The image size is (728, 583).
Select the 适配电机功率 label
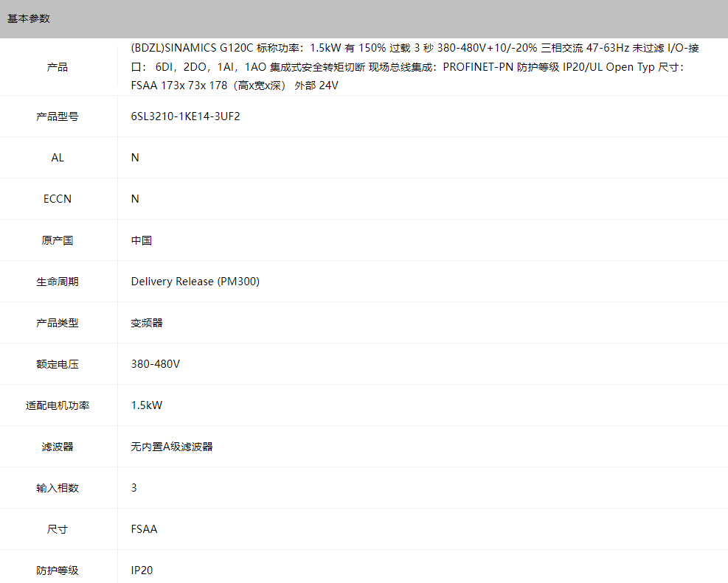[x=57, y=405]
